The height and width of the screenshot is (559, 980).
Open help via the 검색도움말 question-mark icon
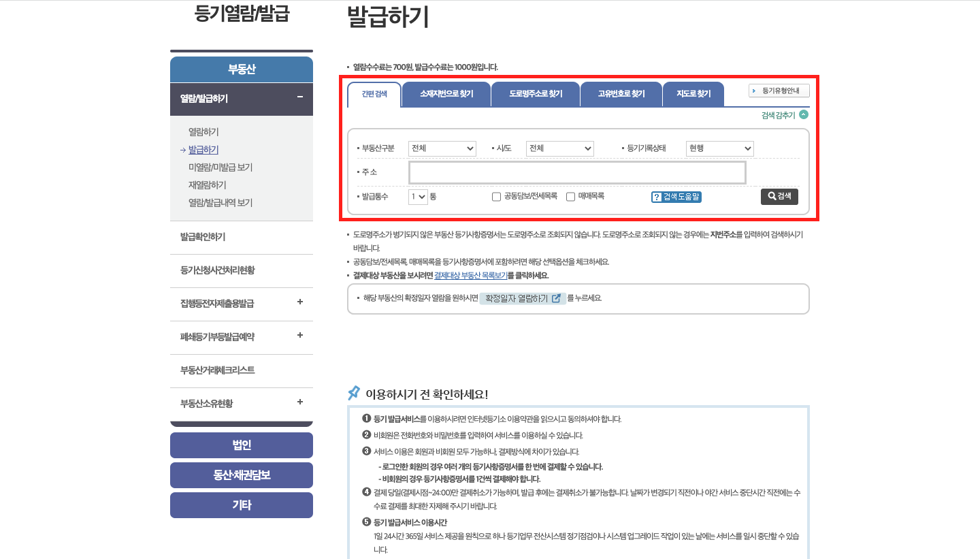point(658,197)
